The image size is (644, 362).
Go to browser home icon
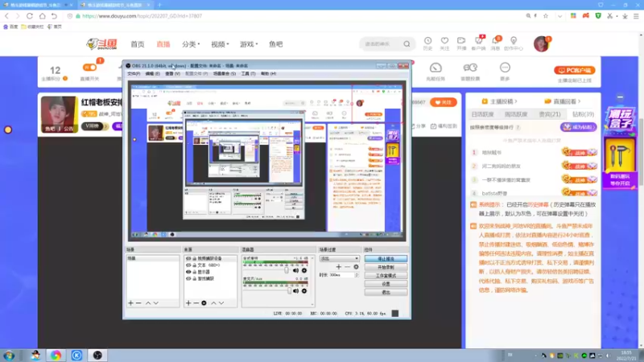[x=43, y=16]
